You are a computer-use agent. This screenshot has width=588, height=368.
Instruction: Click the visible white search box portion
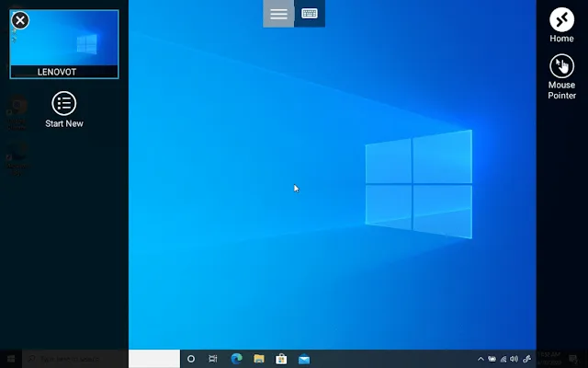coord(154,359)
